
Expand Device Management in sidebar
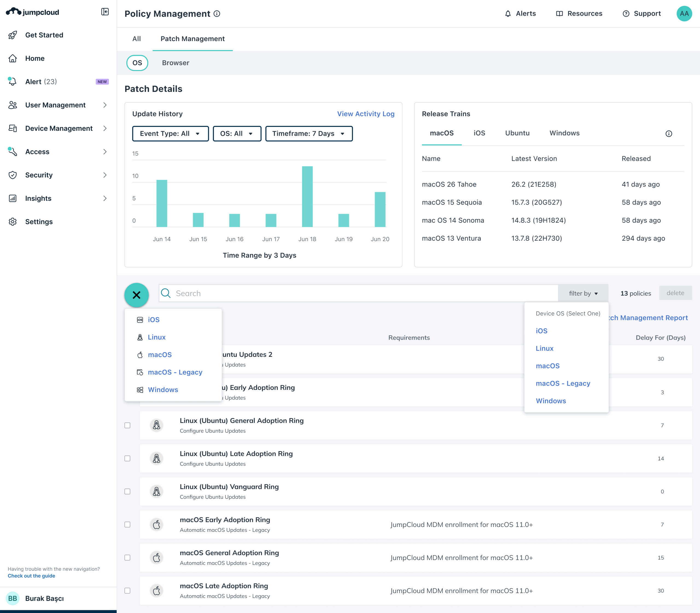coord(58,128)
